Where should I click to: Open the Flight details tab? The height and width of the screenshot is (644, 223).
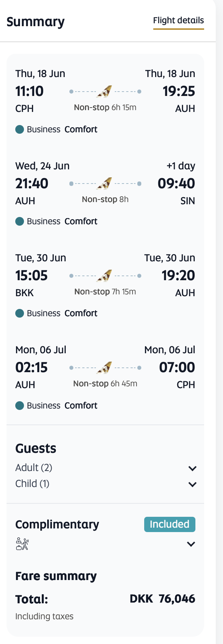click(x=178, y=21)
